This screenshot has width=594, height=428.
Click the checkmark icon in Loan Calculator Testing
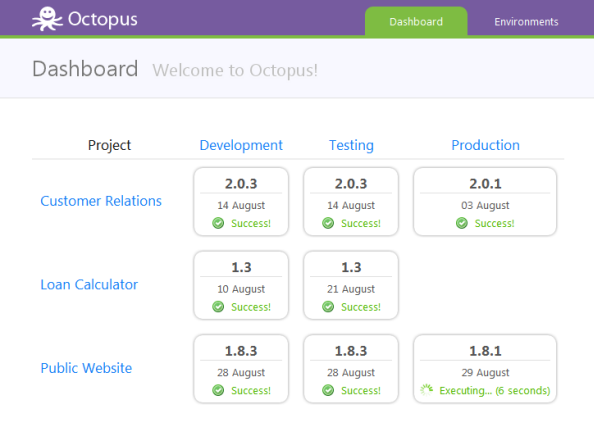pos(328,306)
